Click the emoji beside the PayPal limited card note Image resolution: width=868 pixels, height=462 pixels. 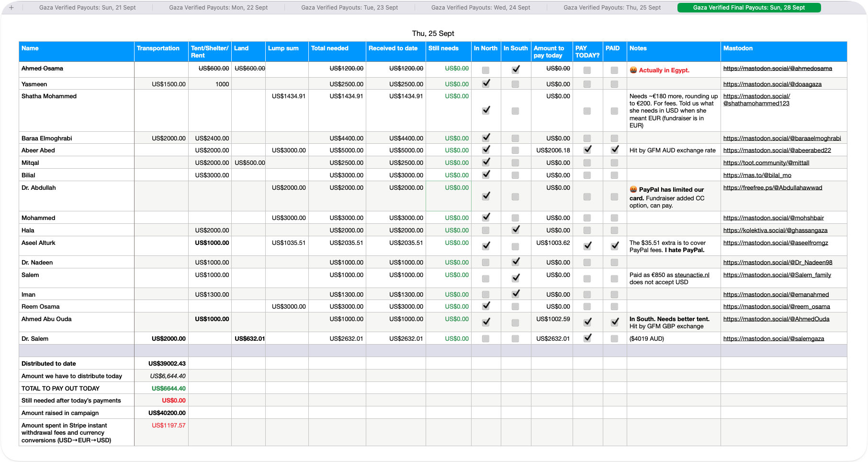click(x=633, y=190)
